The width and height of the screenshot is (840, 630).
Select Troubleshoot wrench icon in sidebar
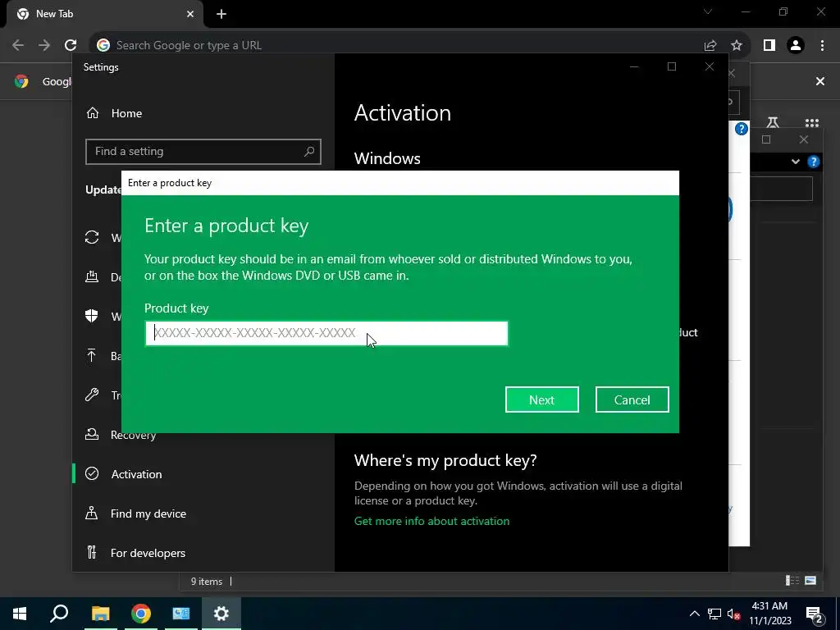point(92,395)
